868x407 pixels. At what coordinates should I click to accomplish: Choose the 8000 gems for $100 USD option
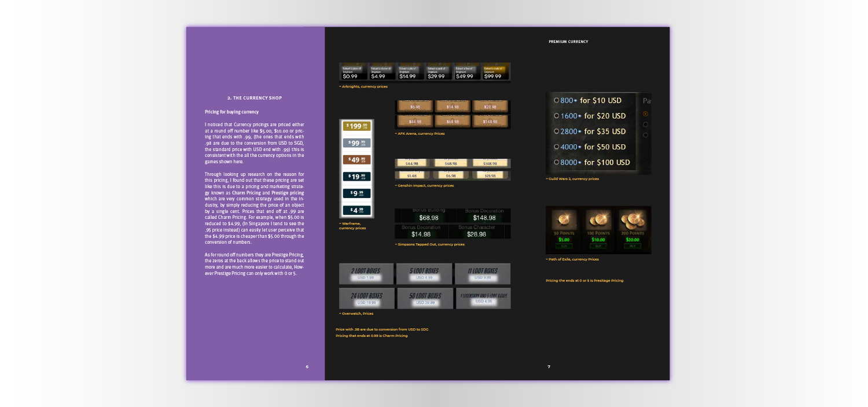tap(591, 162)
